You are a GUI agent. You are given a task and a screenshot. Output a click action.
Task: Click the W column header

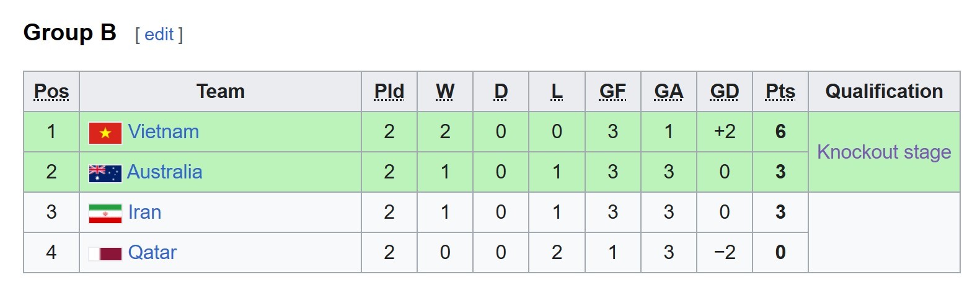(445, 92)
